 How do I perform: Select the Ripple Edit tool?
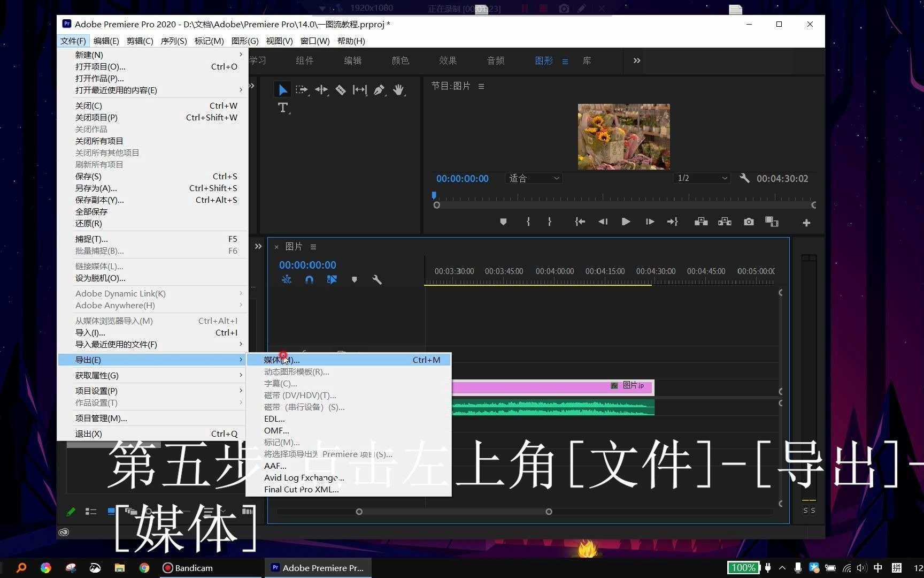tap(321, 90)
